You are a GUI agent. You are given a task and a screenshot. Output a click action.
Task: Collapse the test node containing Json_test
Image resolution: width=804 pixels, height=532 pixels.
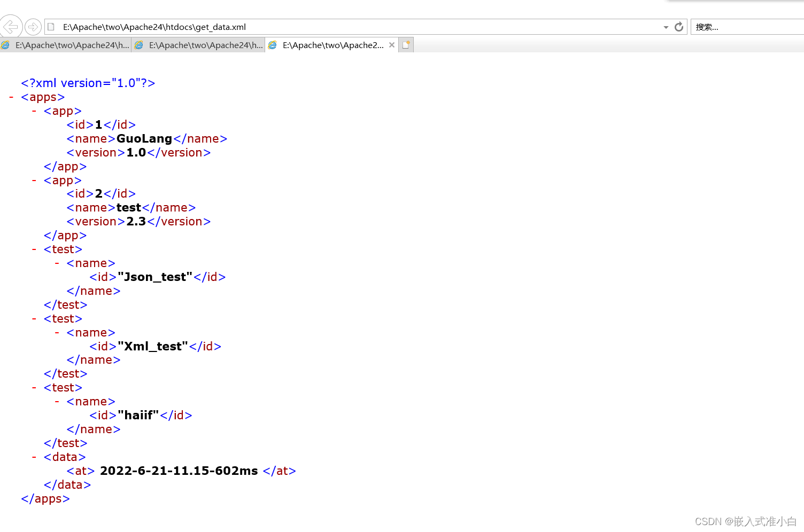coord(34,249)
